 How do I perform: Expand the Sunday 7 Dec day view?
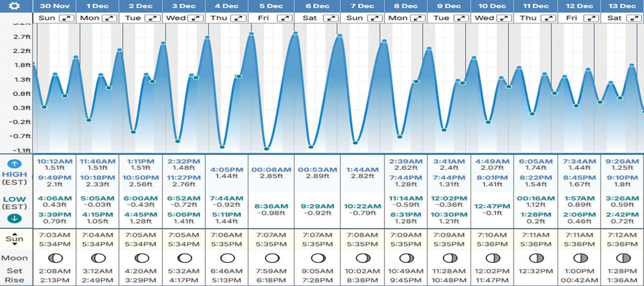click(374, 18)
